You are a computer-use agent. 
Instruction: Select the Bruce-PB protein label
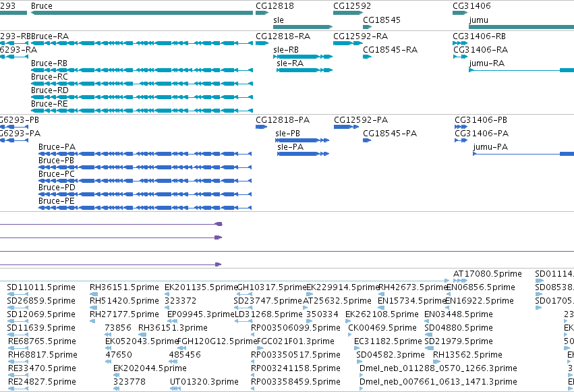coord(56,161)
